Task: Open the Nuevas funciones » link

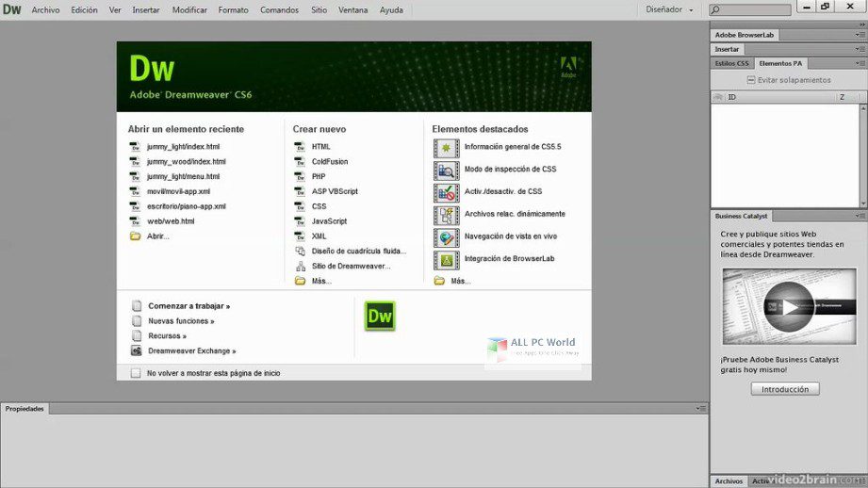Action: point(181,321)
